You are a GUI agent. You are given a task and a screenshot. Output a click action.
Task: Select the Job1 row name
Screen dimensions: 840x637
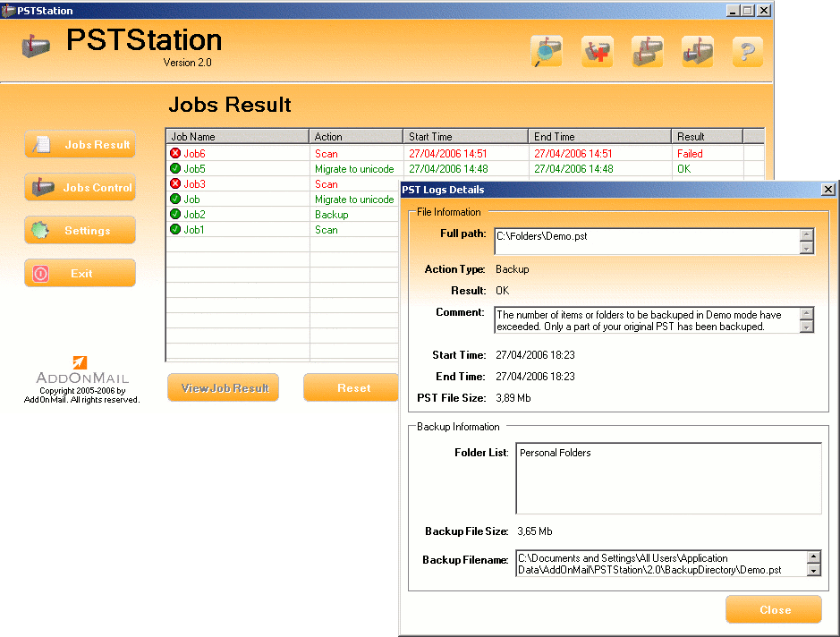[194, 229]
